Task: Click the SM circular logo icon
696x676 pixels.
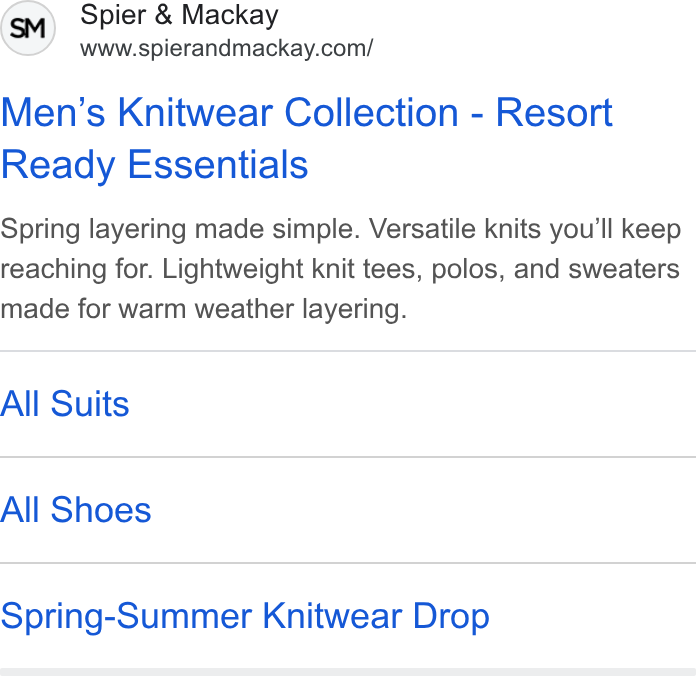Action: 28,28
